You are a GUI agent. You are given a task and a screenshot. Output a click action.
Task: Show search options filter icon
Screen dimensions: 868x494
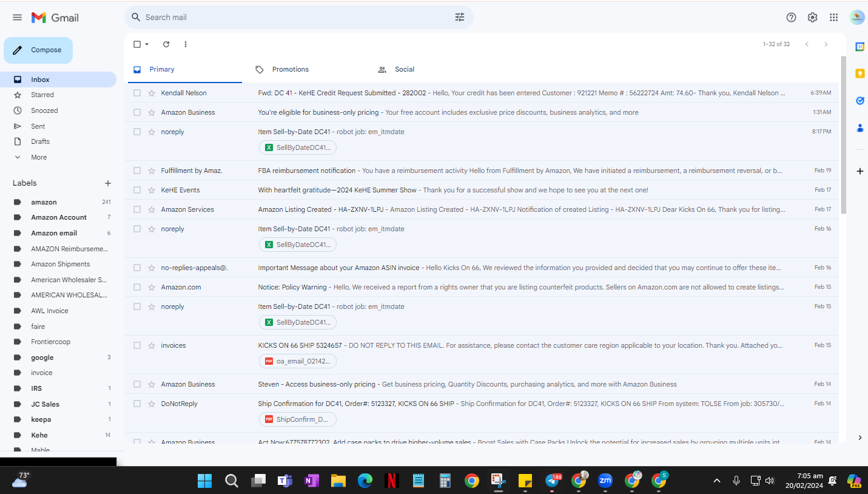pos(460,18)
